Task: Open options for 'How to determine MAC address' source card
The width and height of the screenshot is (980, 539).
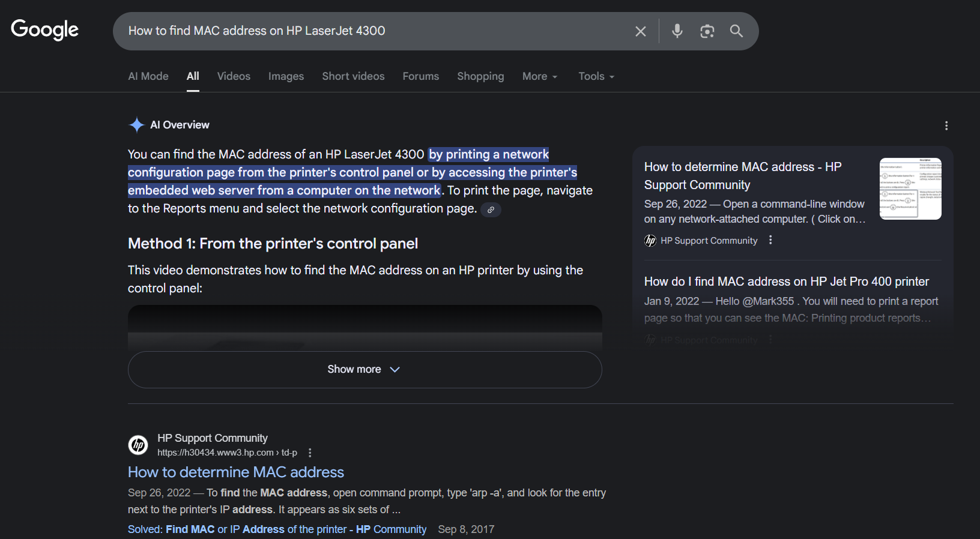Action: 770,240
